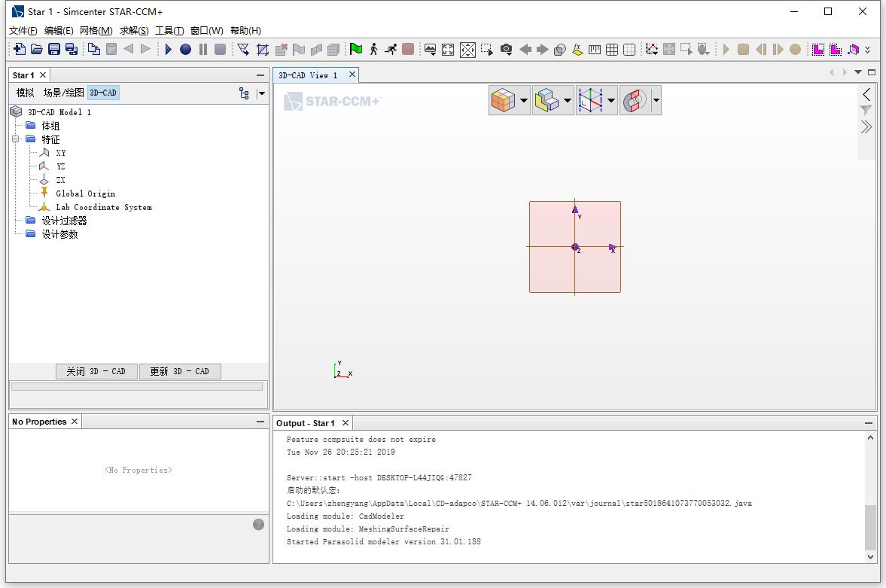Open the 窗口(W) menu
The image size is (886, 588).
[x=207, y=31]
